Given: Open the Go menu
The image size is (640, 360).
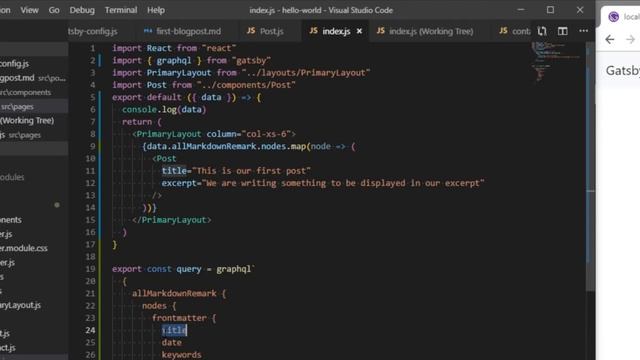Looking at the screenshot, I should 54,10.
